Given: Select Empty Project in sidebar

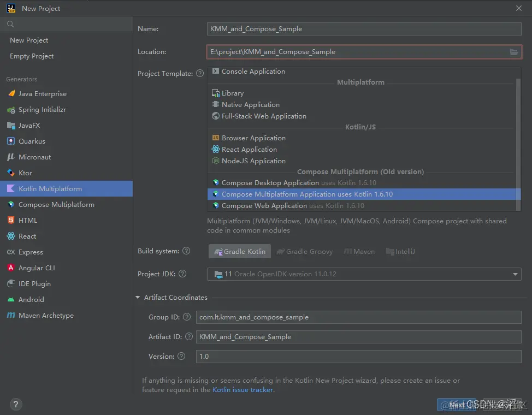Looking at the screenshot, I should pos(32,56).
